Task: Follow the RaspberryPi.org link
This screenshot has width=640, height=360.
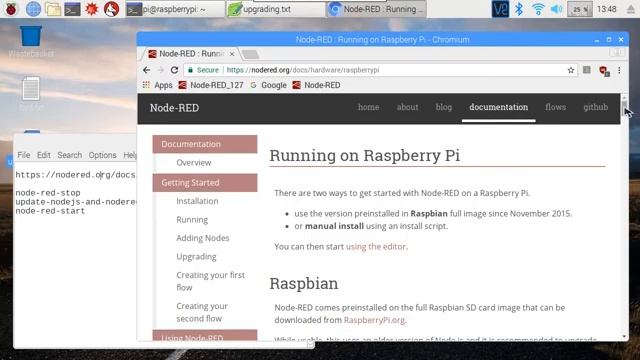Action: click(374, 320)
